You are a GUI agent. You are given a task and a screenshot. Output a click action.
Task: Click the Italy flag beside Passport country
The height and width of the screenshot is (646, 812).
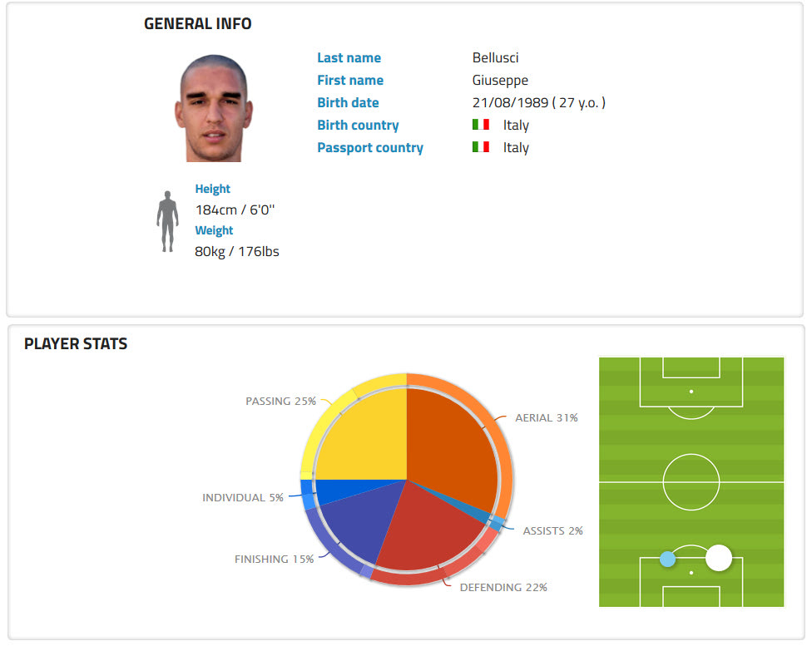(x=480, y=147)
